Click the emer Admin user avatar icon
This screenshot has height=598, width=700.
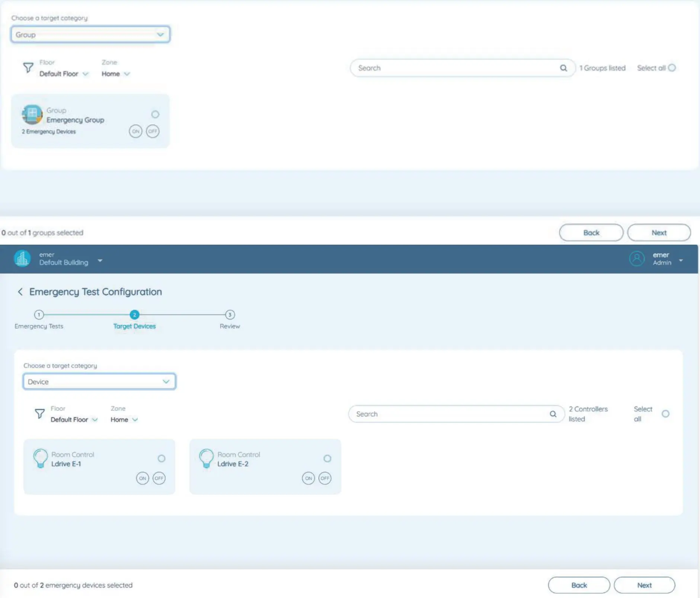pyautogui.click(x=637, y=259)
